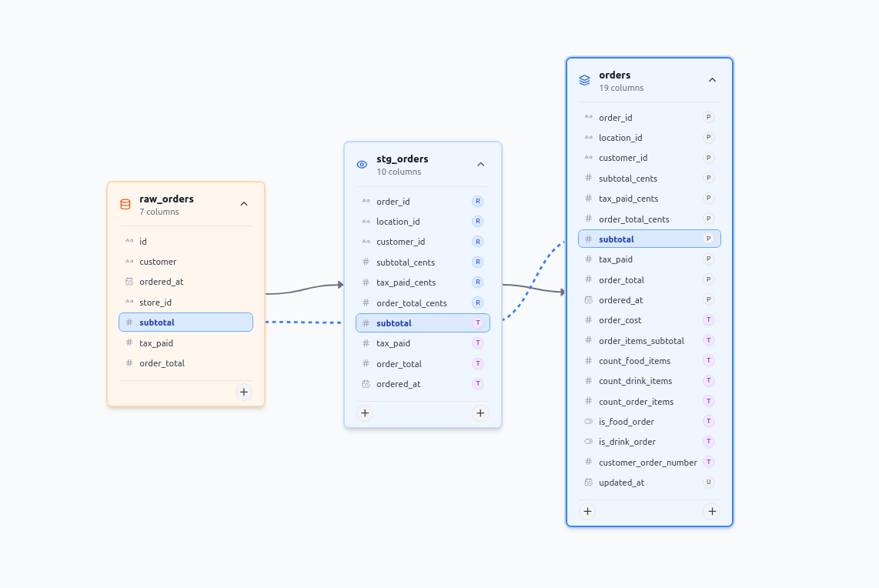Collapse the raw_orders column list
The image size is (879, 588).
click(244, 204)
